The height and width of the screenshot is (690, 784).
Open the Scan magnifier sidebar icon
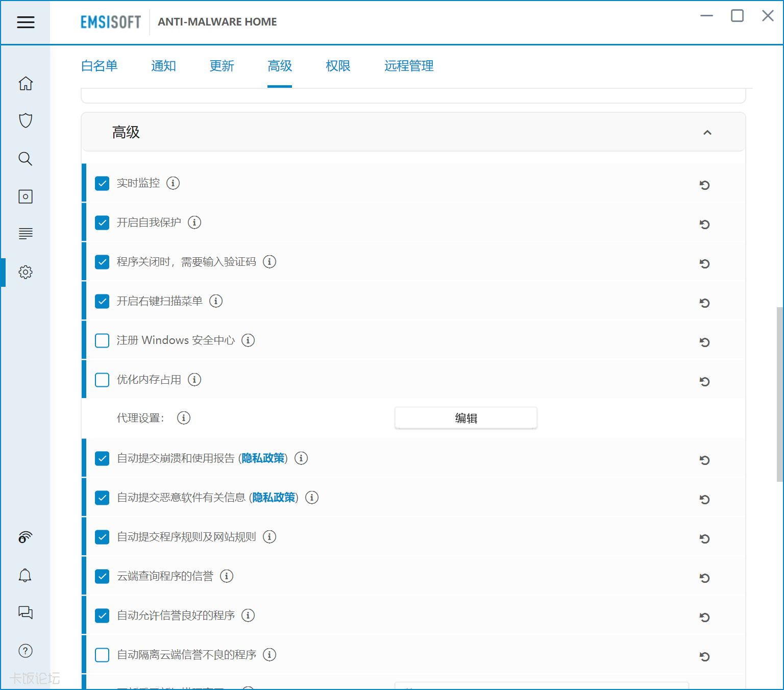click(26, 159)
